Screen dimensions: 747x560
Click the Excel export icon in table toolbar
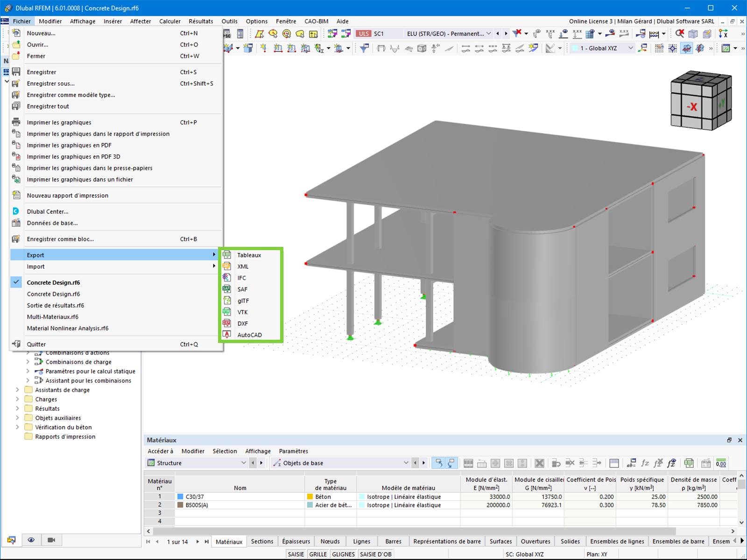689,463
